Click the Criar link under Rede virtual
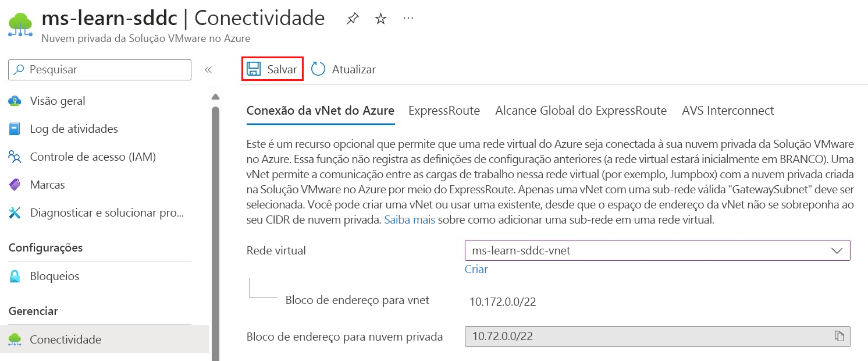Image resolution: width=868 pixels, height=361 pixels. (x=476, y=269)
